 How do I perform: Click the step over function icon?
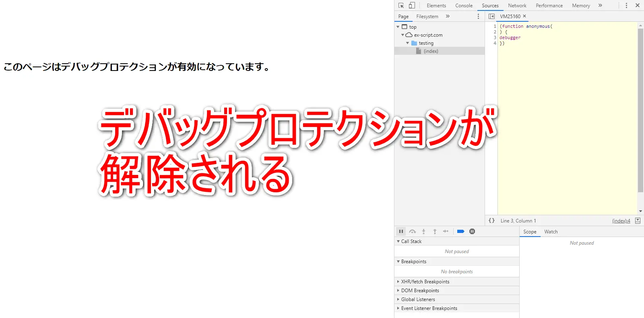[x=412, y=231]
